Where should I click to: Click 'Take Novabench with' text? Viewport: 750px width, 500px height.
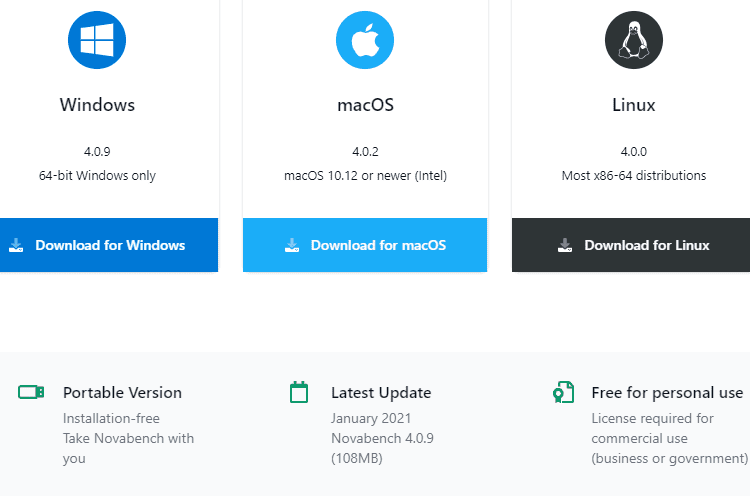pos(129,438)
